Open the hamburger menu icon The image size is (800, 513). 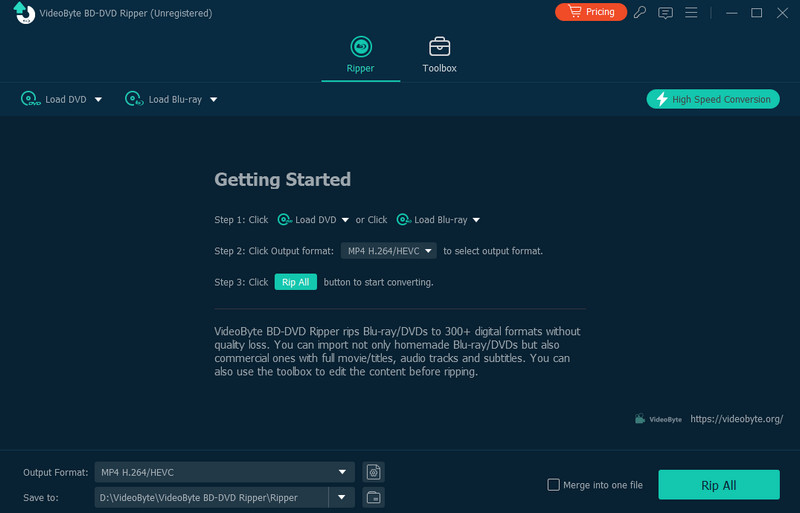tap(691, 12)
